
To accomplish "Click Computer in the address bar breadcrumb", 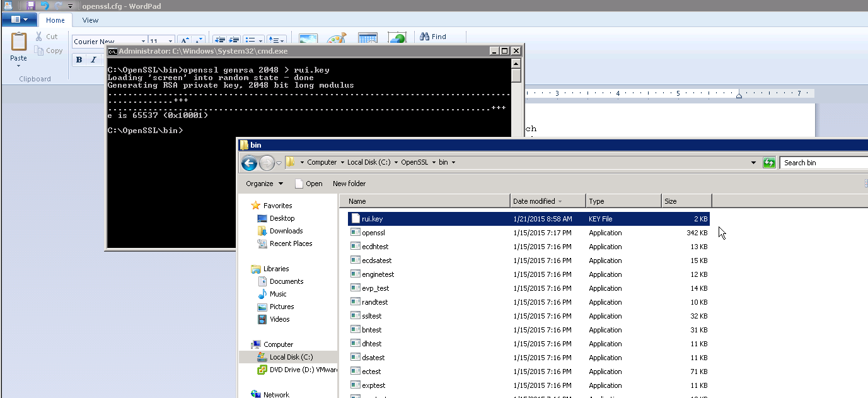I will [x=321, y=162].
